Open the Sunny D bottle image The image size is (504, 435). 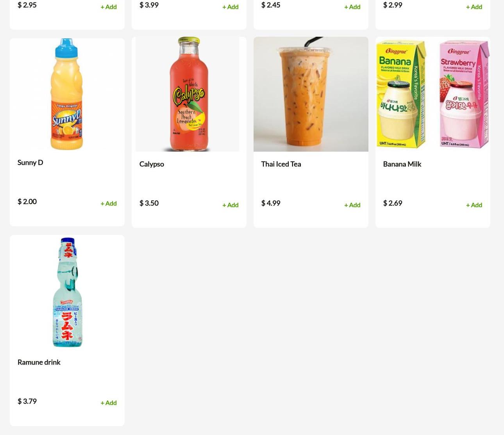point(67,94)
